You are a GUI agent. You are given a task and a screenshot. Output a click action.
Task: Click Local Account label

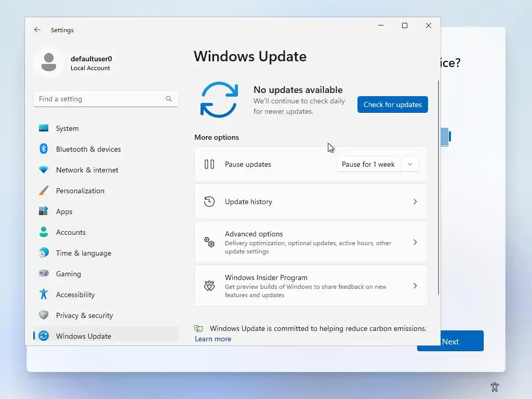click(x=90, y=68)
